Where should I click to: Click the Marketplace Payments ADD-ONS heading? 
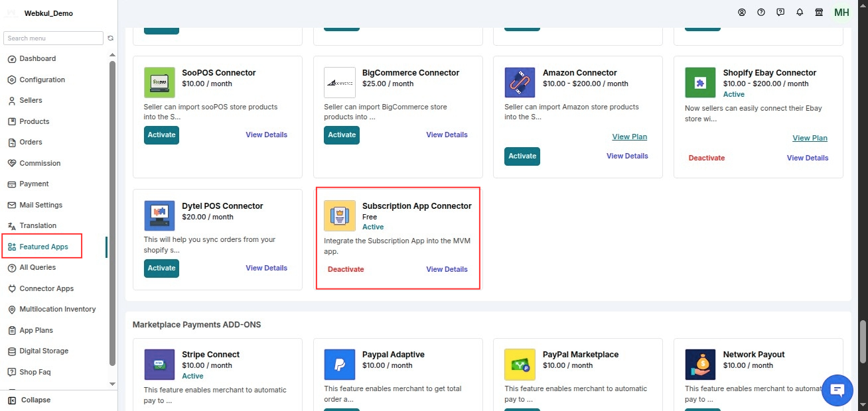(197, 325)
